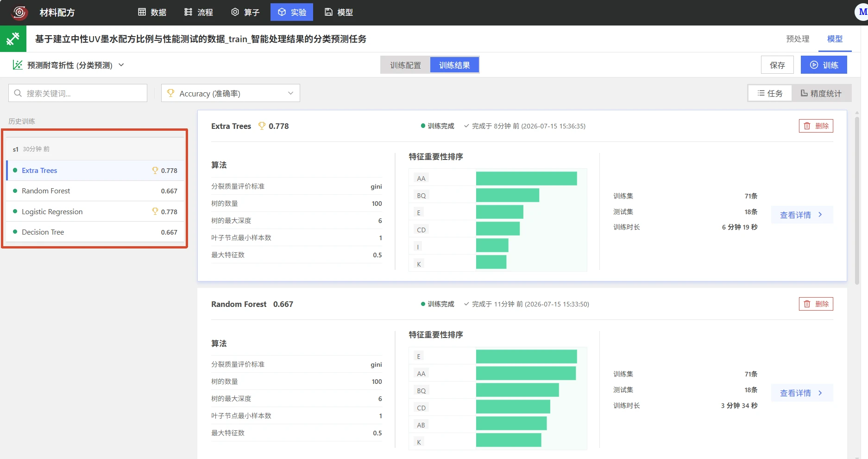Click the search magnifier icon
868x459 pixels.
tap(18, 93)
